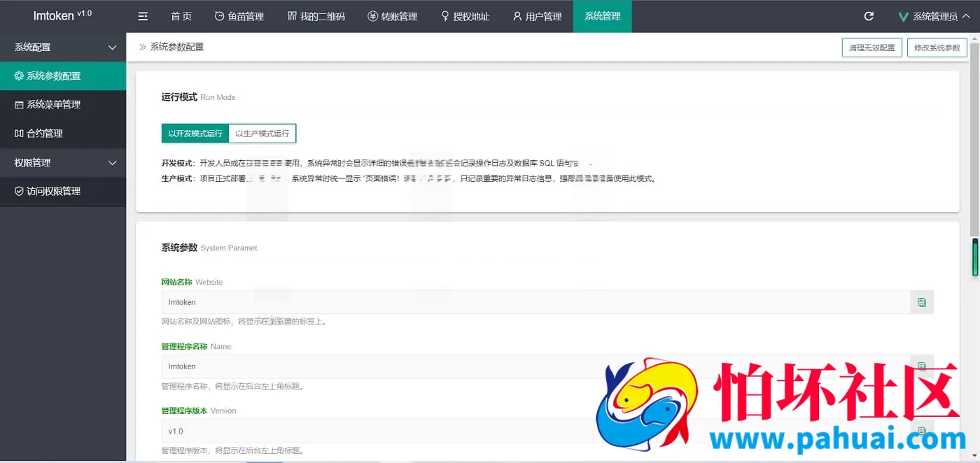Screen dimensions: 980x463
Task: Click the 鱼苗管理 menu icon
Action: tap(219, 16)
